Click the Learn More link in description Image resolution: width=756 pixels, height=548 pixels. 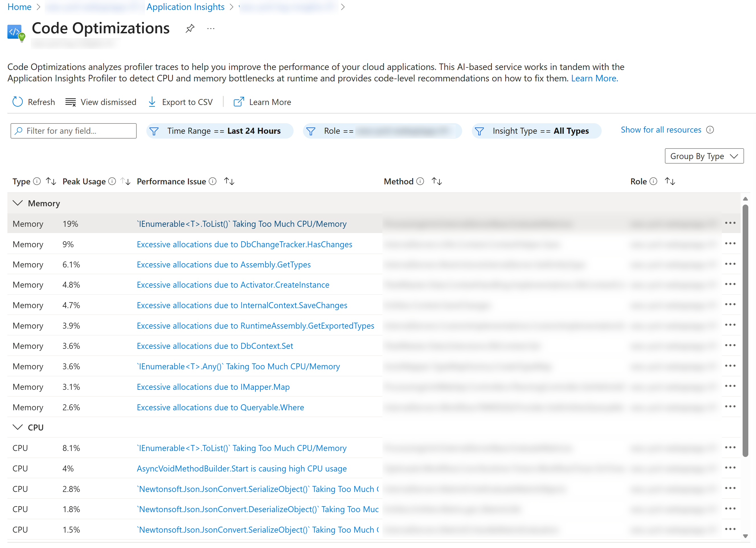[x=594, y=78]
